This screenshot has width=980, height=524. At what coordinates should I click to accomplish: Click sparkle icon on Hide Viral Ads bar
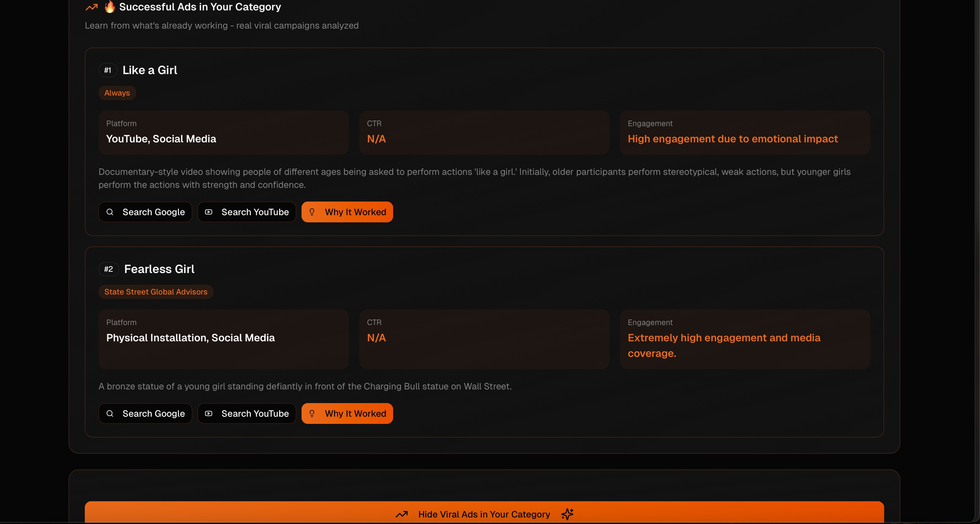567,514
